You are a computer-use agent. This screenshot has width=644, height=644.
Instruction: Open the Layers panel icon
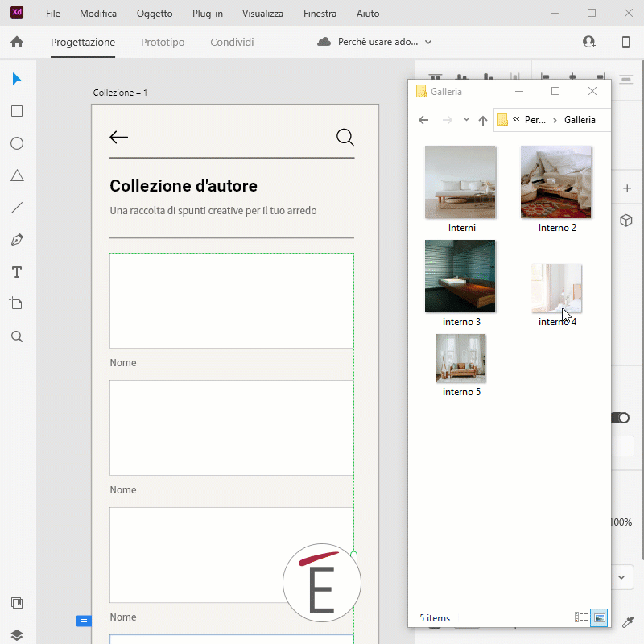click(x=17, y=635)
